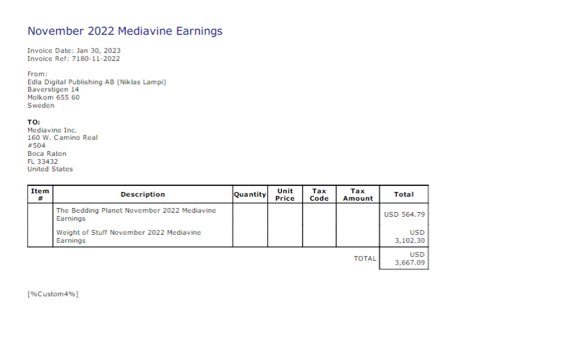
Task: Click the '160 W. Camino Real' line
Action: (x=62, y=137)
